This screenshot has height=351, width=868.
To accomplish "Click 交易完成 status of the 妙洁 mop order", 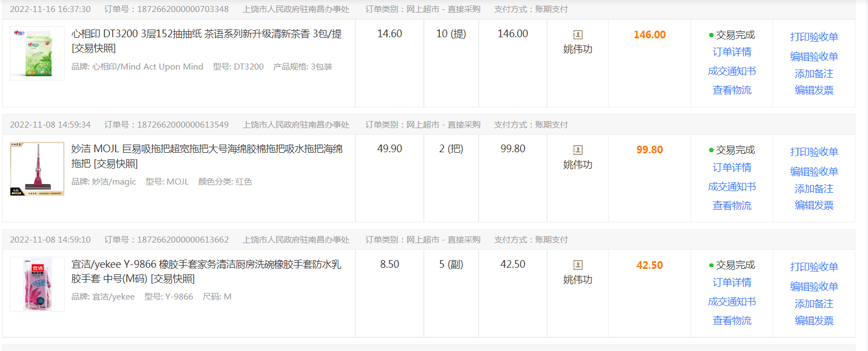I will [732, 150].
